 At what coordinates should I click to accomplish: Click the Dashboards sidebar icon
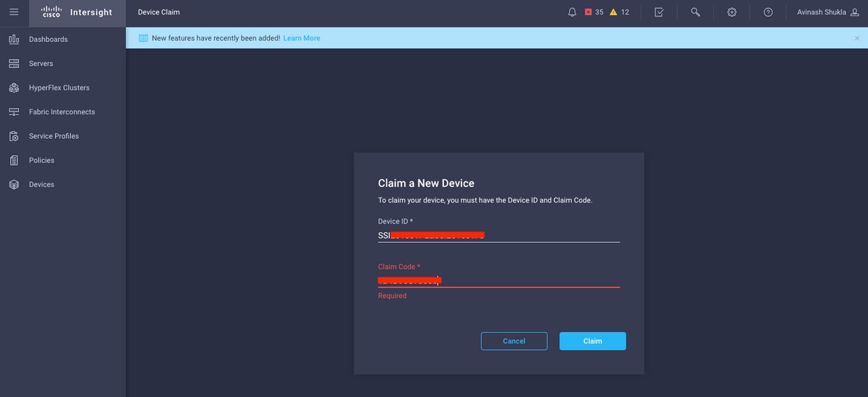point(14,39)
